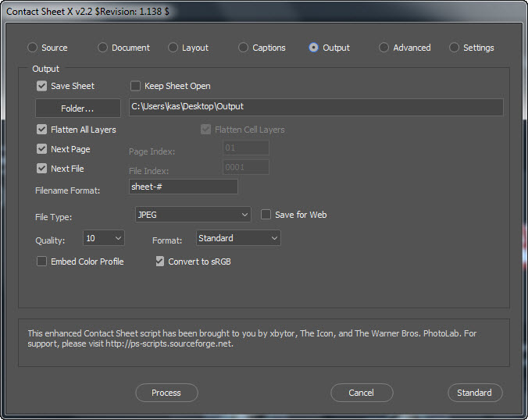528x420 pixels.
Task: Click the Folder... browse button
Action: pos(78,108)
